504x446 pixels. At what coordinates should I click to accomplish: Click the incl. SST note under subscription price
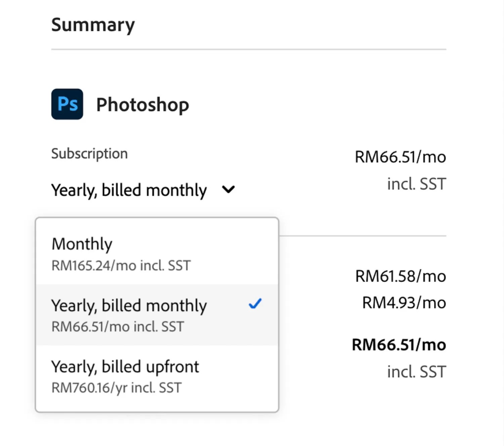tap(416, 184)
